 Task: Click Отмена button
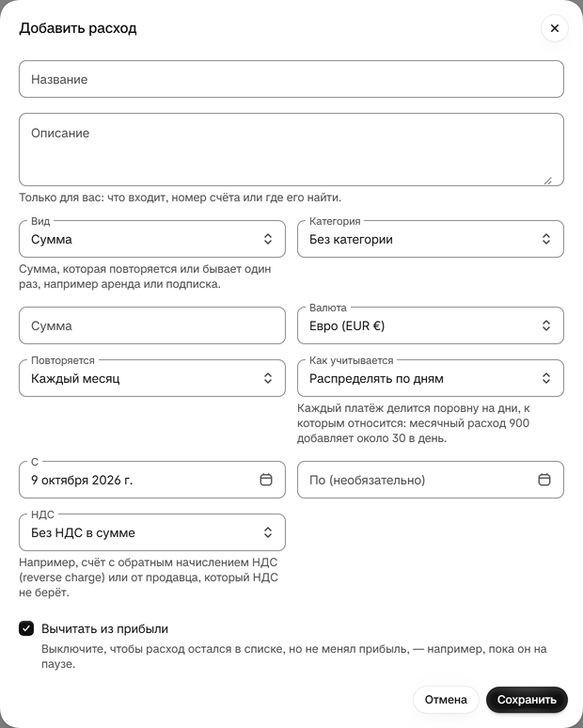[x=446, y=700]
